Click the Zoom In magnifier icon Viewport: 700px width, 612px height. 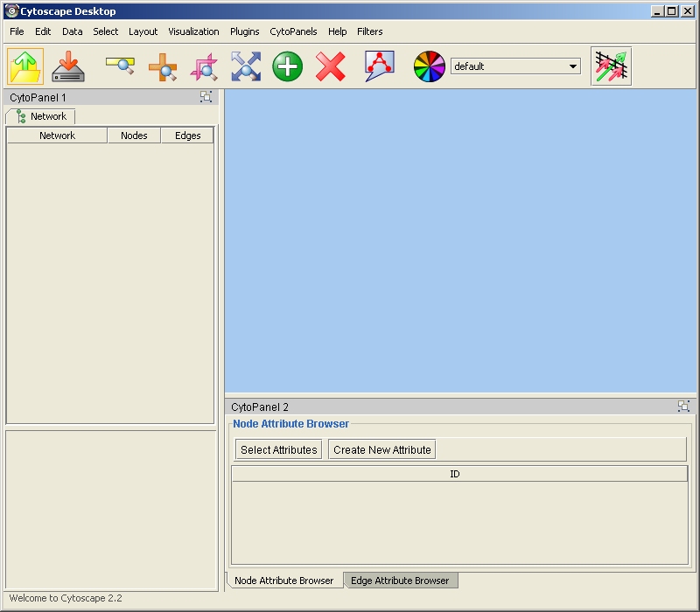(x=163, y=66)
